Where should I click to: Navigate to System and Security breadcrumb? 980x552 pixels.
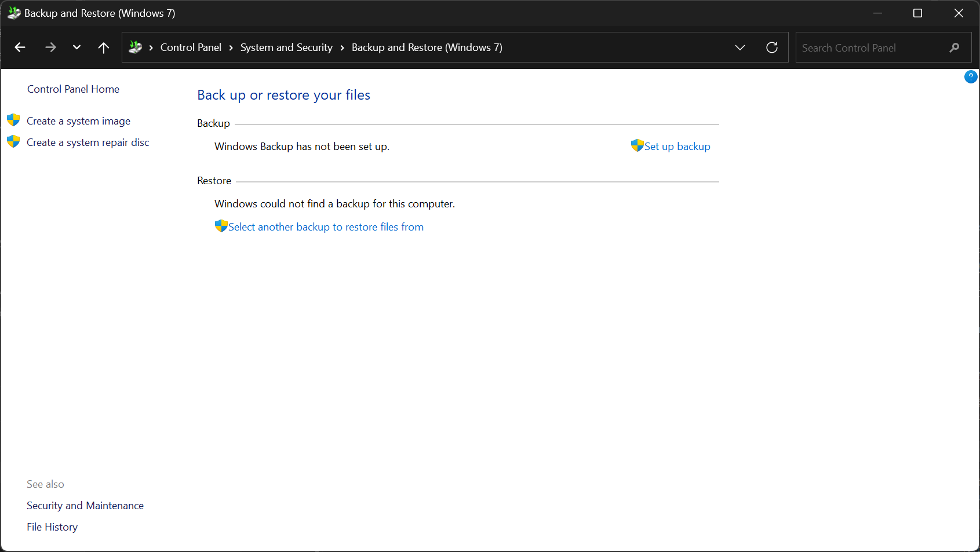coord(286,47)
